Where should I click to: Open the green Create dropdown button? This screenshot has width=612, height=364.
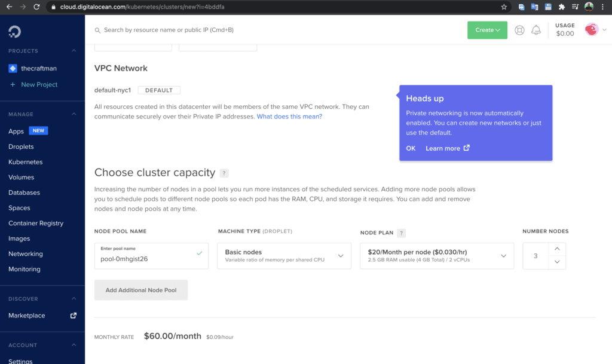coord(487,30)
